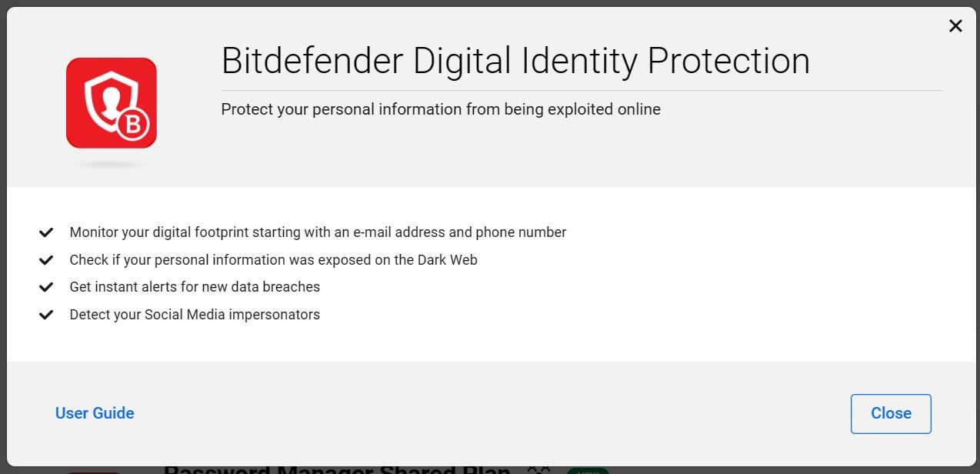
Task: Click the checkmark beside Monitor your digital footprint
Action: (46, 232)
